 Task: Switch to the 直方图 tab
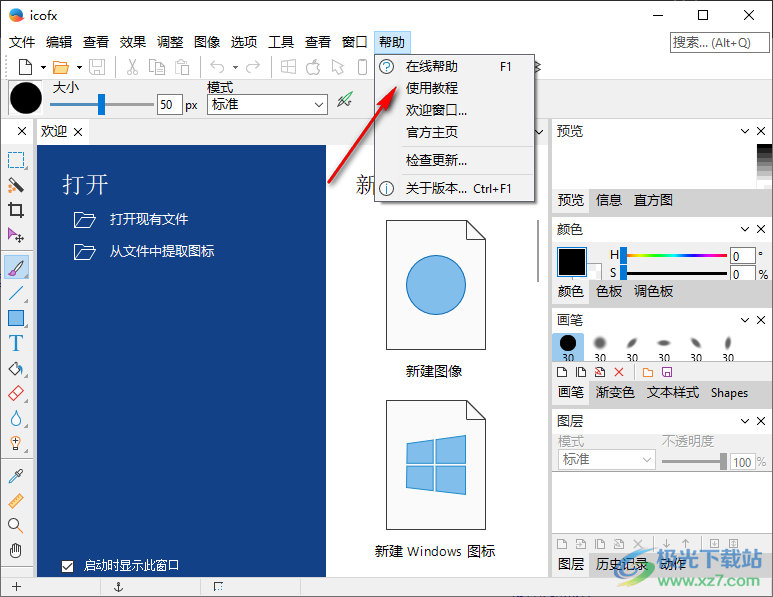click(x=653, y=200)
